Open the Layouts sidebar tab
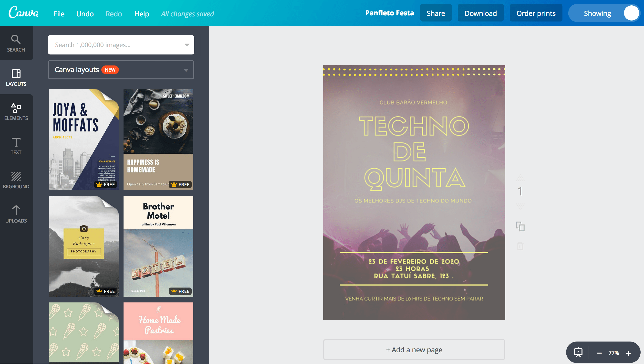The image size is (644, 364). tap(16, 77)
